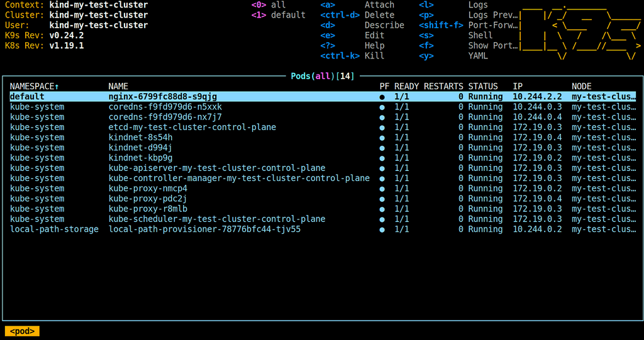The image size is (644, 340).
Task: Click the PF dot in the coredns-f9fd979d6-n5xxk row
Action: pyautogui.click(x=382, y=107)
